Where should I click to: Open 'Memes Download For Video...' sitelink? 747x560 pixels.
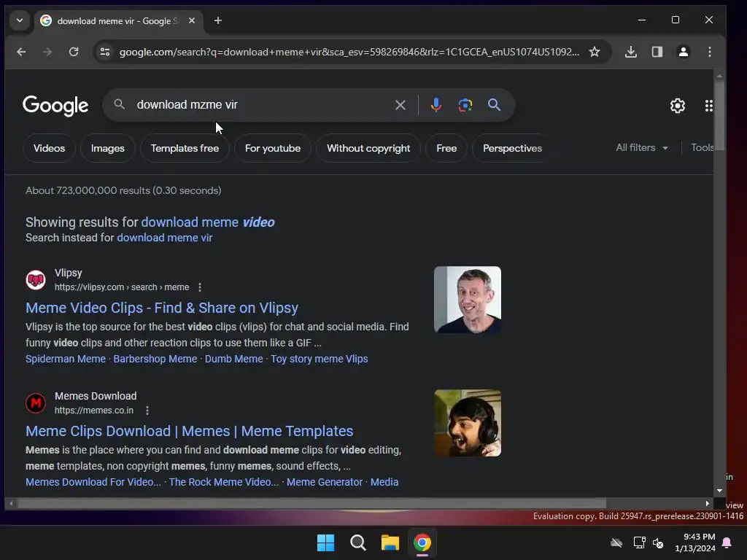click(93, 482)
